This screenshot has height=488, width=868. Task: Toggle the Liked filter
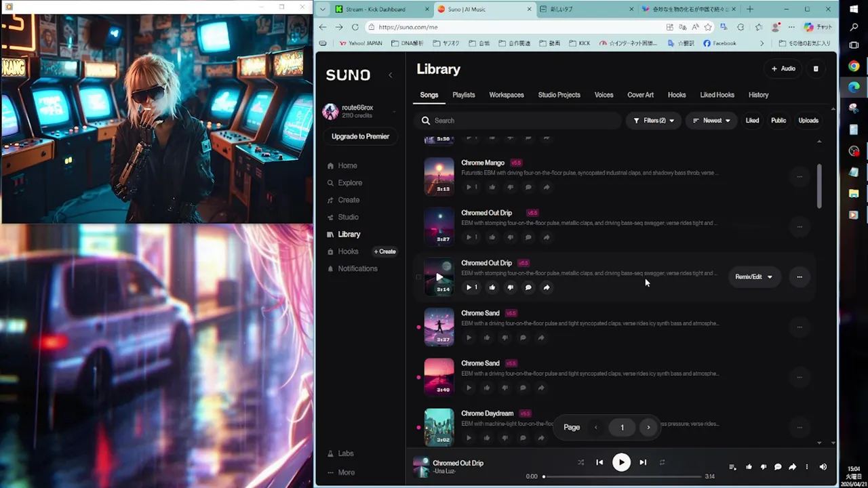click(752, 121)
